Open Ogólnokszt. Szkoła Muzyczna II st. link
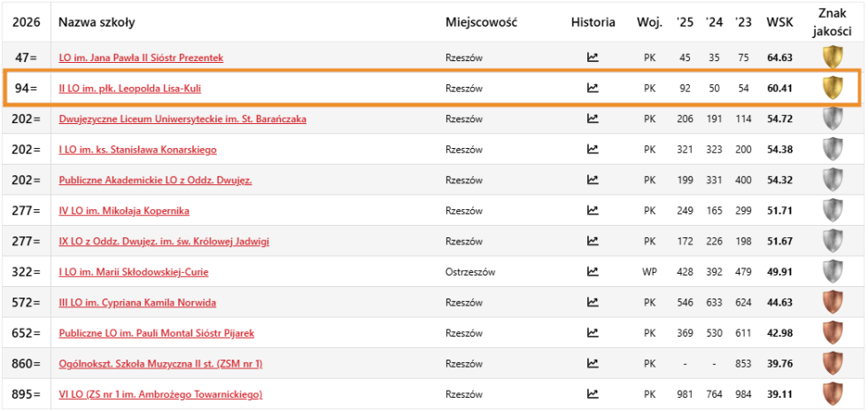 [160, 364]
